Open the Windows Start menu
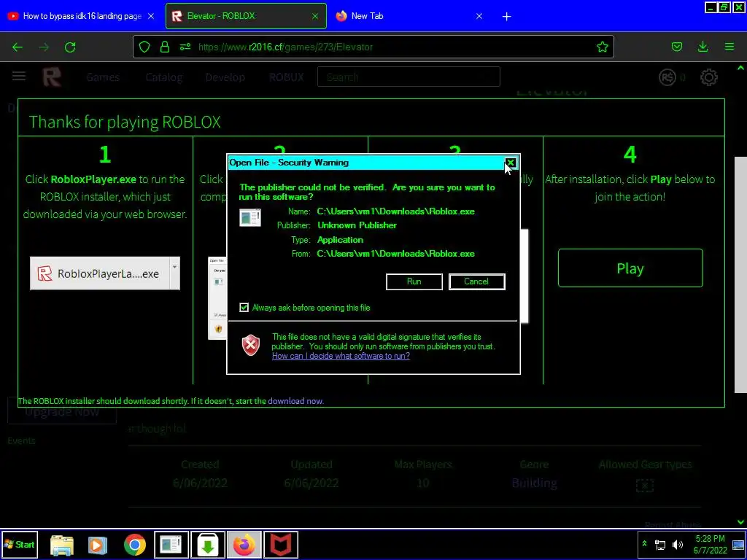This screenshot has height=560, width=747. [x=19, y=545]
